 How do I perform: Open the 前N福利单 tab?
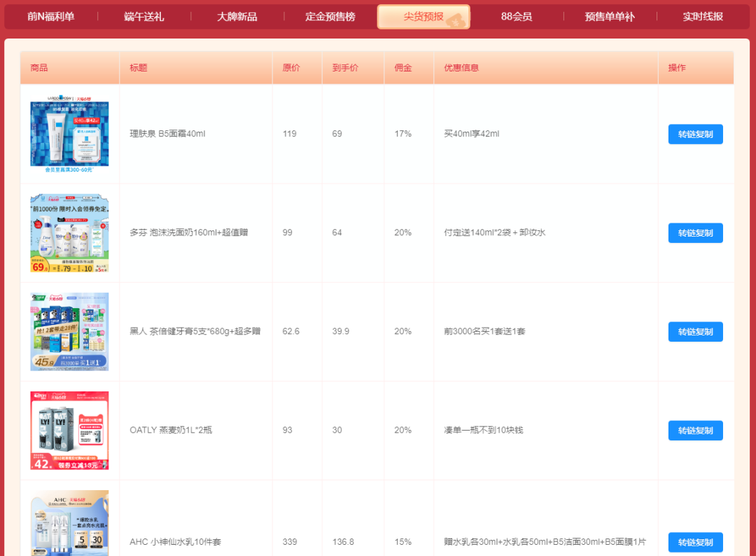50,17
